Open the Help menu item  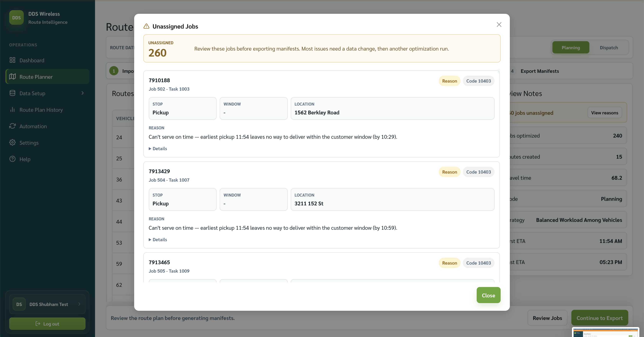point(47,159)
